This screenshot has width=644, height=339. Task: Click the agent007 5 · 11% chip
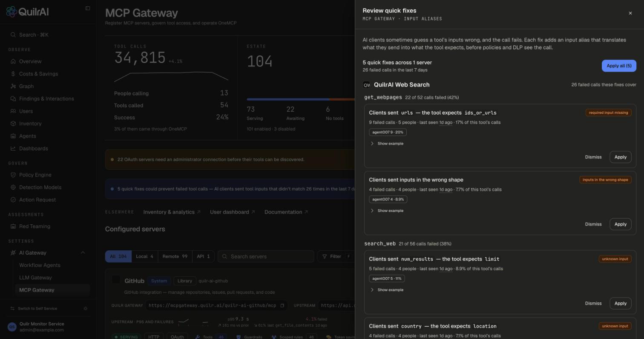click(387, 278)
